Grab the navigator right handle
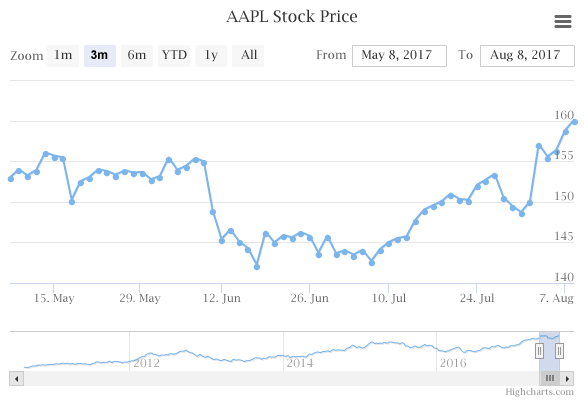The image size is (584, 400). [x=559, y=351]
